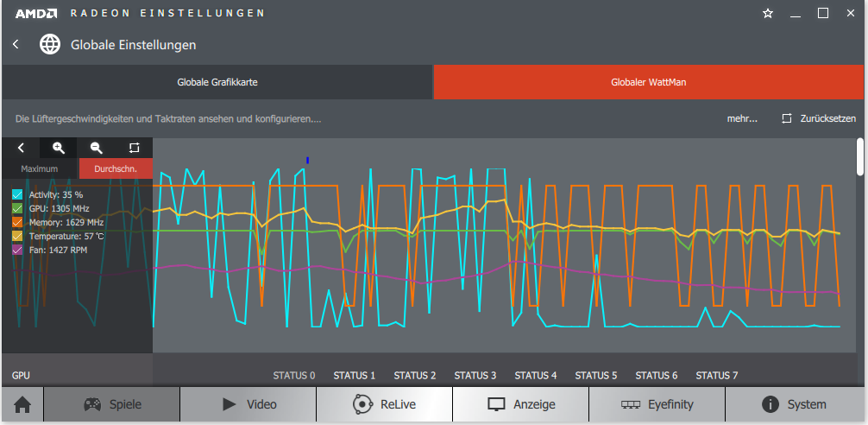Select STATUS 4 column header
Screen dimensions: 868x425
point(535,375)
